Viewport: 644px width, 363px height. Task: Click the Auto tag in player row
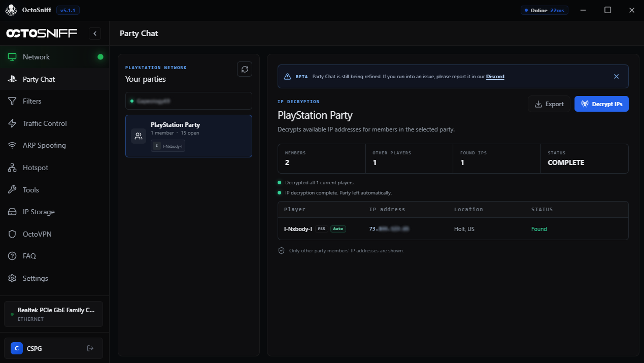[338, 229]
